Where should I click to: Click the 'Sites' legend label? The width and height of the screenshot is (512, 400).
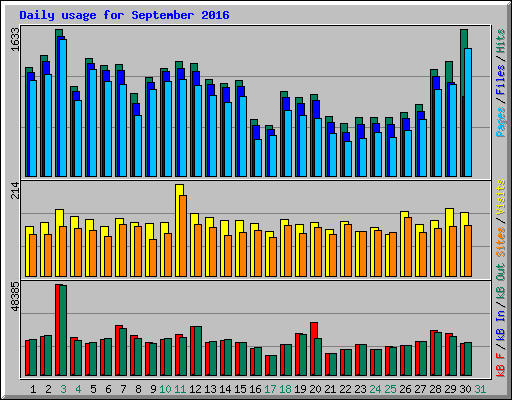pyautogui.click(x=501, y=242)
